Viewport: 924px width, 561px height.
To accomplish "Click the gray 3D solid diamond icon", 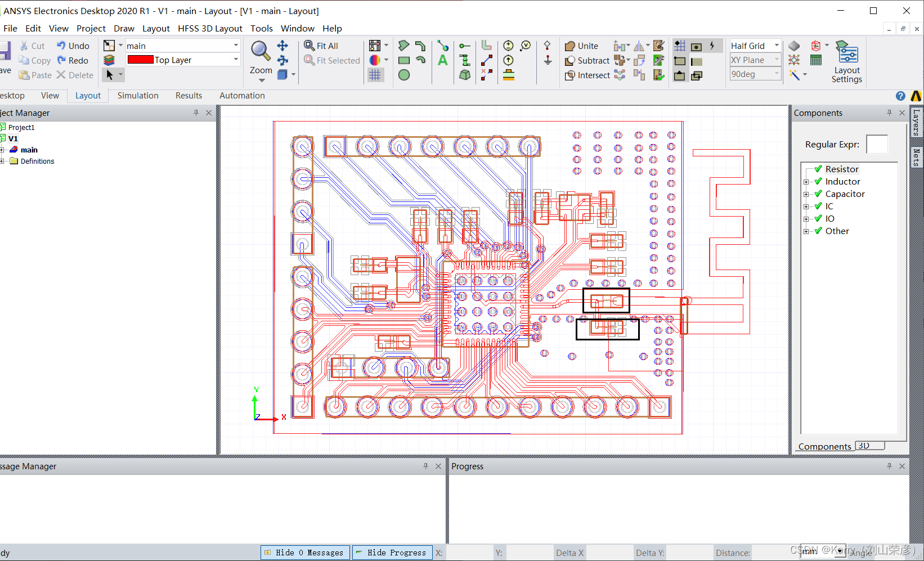I will pyautogui.click(x=794, y=46).
